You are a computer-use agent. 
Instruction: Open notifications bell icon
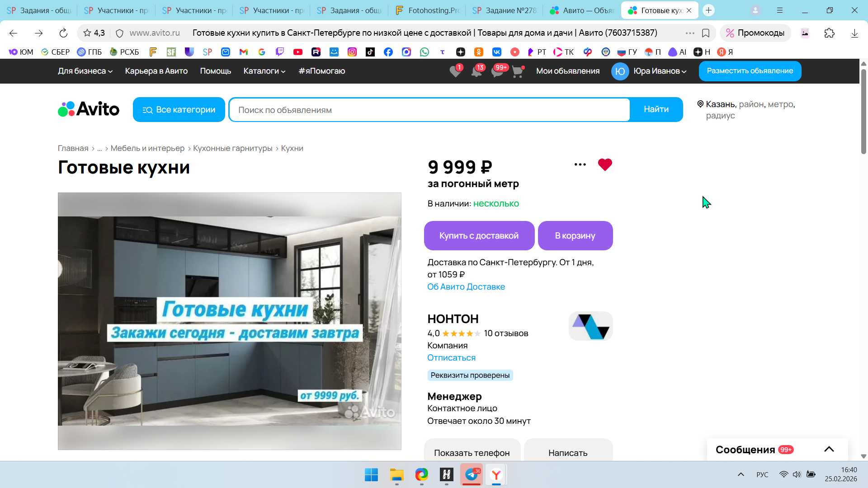476,71
